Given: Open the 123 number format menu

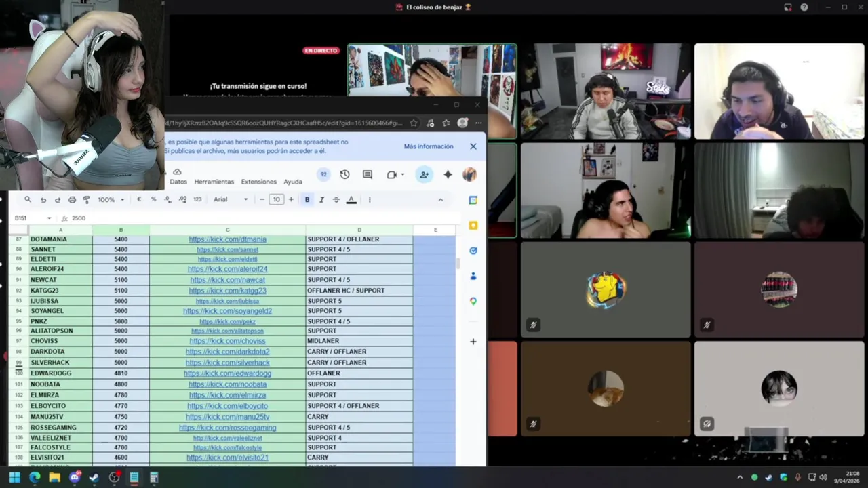Looking at the screenshot, I should coord(197,199).
